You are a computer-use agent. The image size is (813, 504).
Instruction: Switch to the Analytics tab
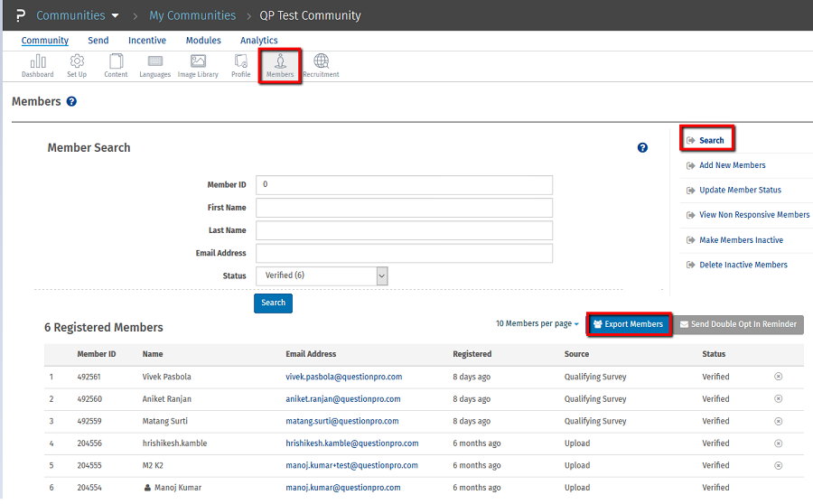pyautogui.click(x=258, y=41)
